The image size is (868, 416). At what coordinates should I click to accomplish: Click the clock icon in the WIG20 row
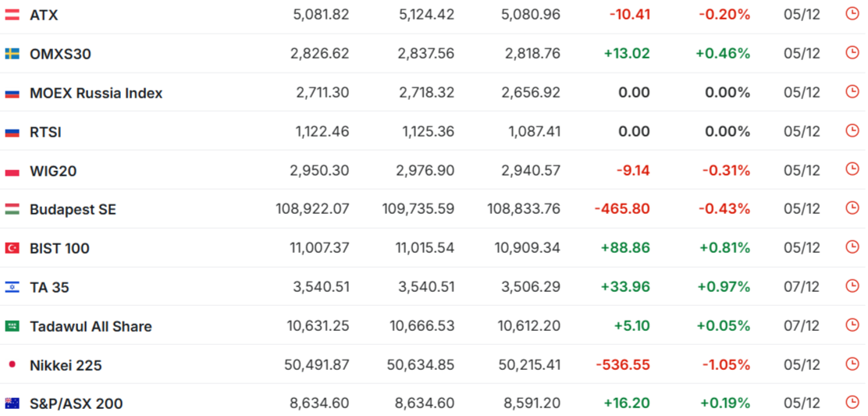point(852,169)
